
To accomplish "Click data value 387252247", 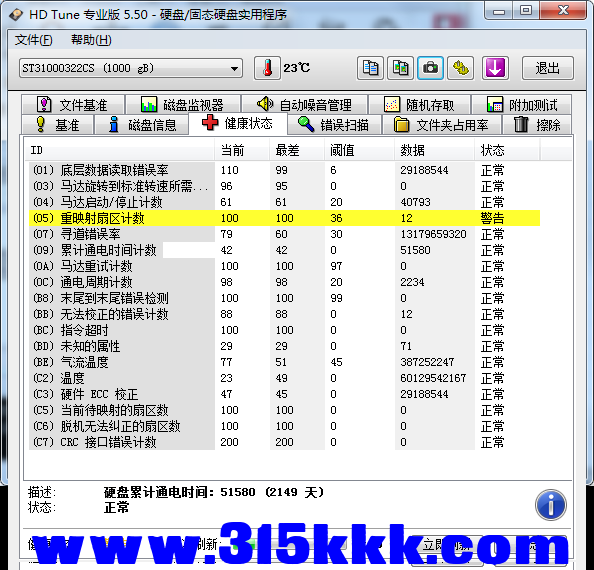I will pyautogui.click(x=427, y=362).
